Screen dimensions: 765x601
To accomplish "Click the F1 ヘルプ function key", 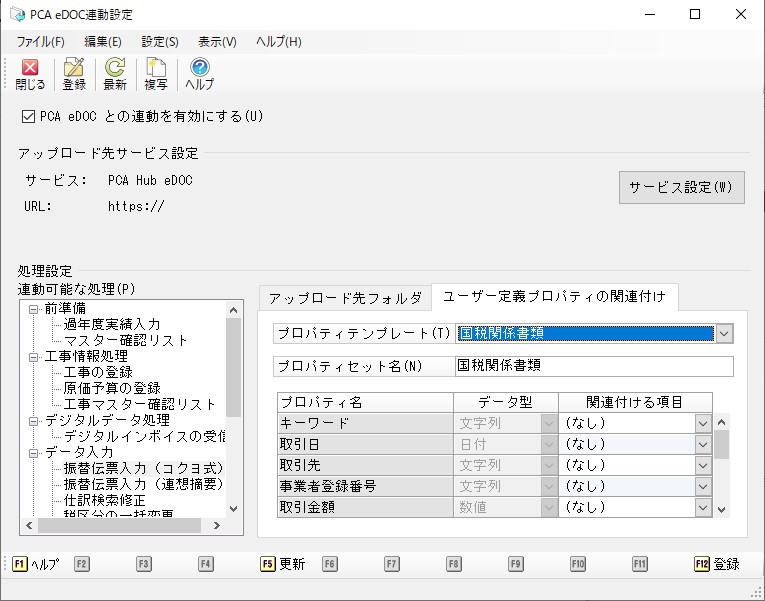I will [36, 564].
